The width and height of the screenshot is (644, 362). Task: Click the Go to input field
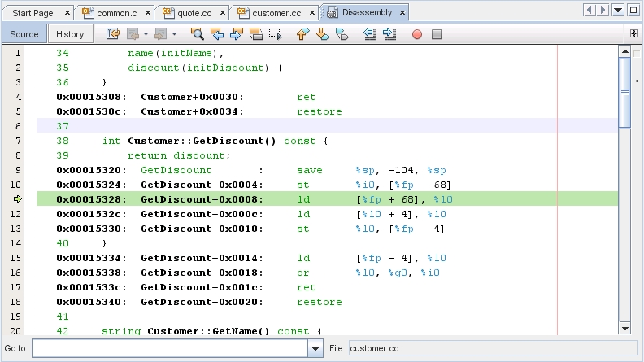tap(170, 348)
